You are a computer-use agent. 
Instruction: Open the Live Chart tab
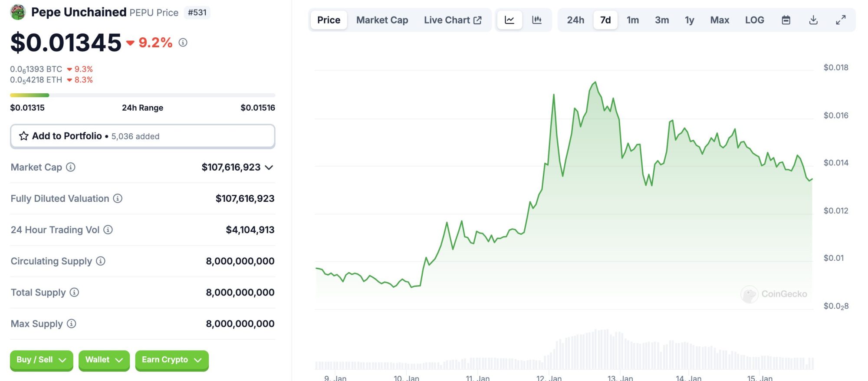click(x=453, y=20)
